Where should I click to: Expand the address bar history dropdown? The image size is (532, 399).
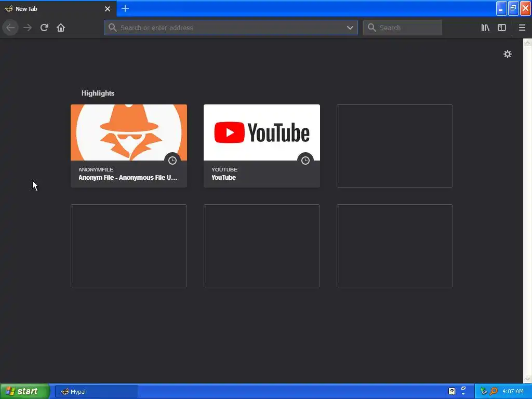[350, 28]
